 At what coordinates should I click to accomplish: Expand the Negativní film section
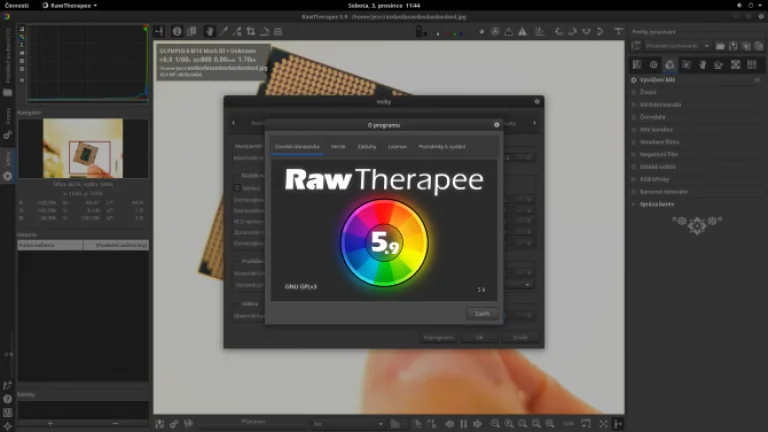click(659, 154)
